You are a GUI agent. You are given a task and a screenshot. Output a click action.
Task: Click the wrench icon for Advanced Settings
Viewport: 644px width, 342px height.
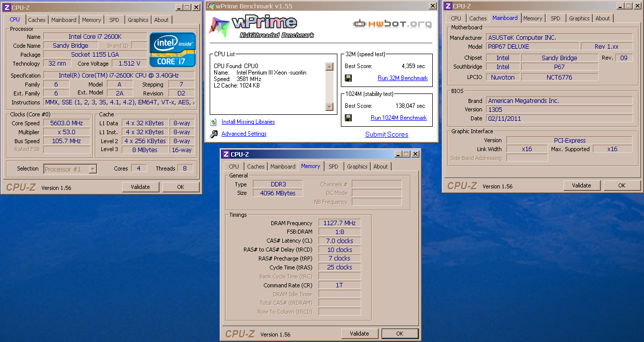pyautogui.click(x=214, y=134)
